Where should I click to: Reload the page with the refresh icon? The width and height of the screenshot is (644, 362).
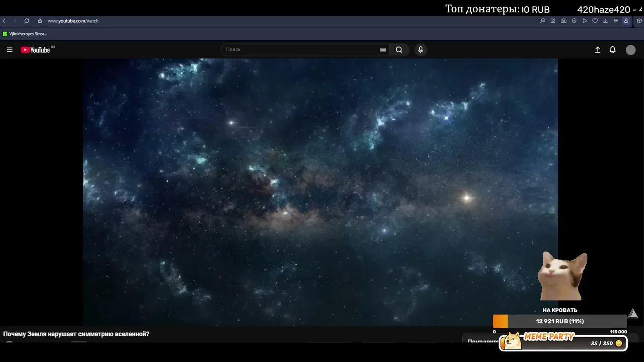click(27, 21)
